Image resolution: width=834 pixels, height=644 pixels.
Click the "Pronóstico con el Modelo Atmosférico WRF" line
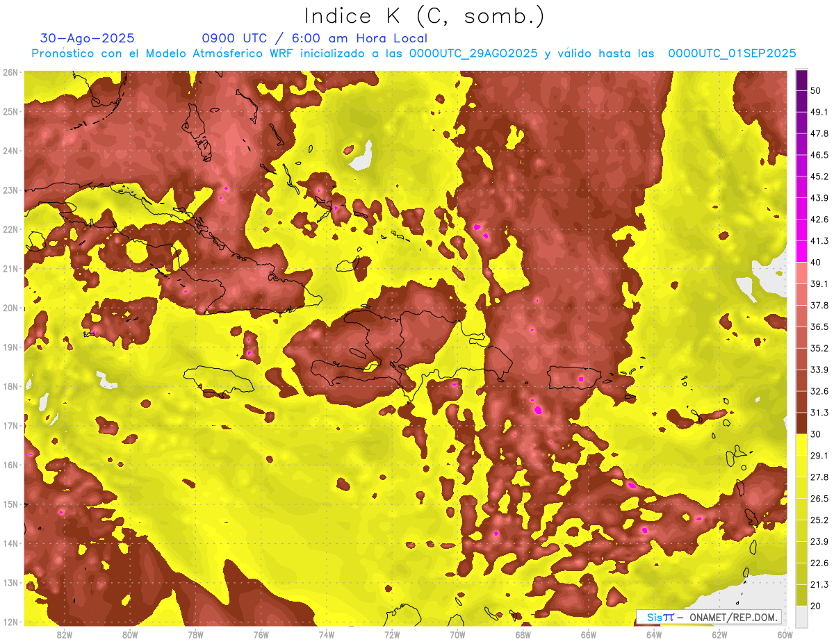414,53
